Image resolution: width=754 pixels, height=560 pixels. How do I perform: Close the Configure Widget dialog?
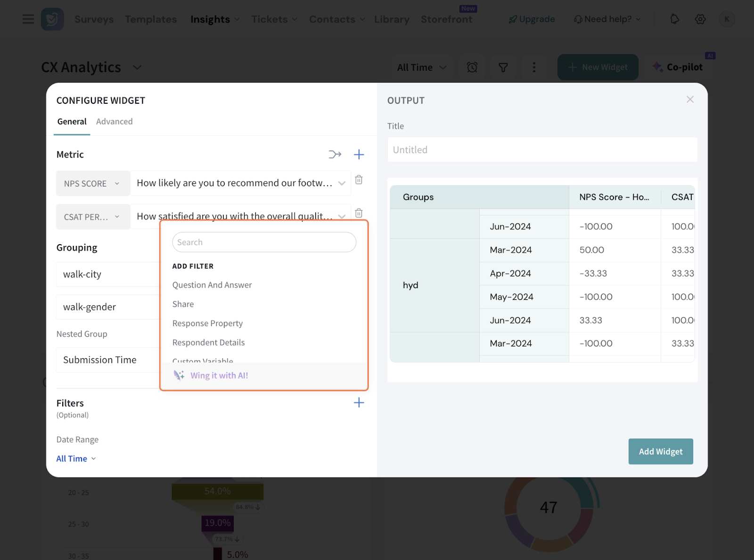pyautogui.click(x=690, y=99)
